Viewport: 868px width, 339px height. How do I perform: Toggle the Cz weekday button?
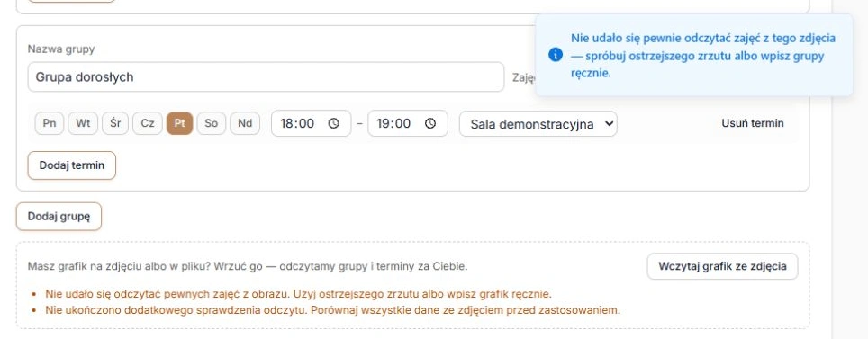[x=148, y=123]
